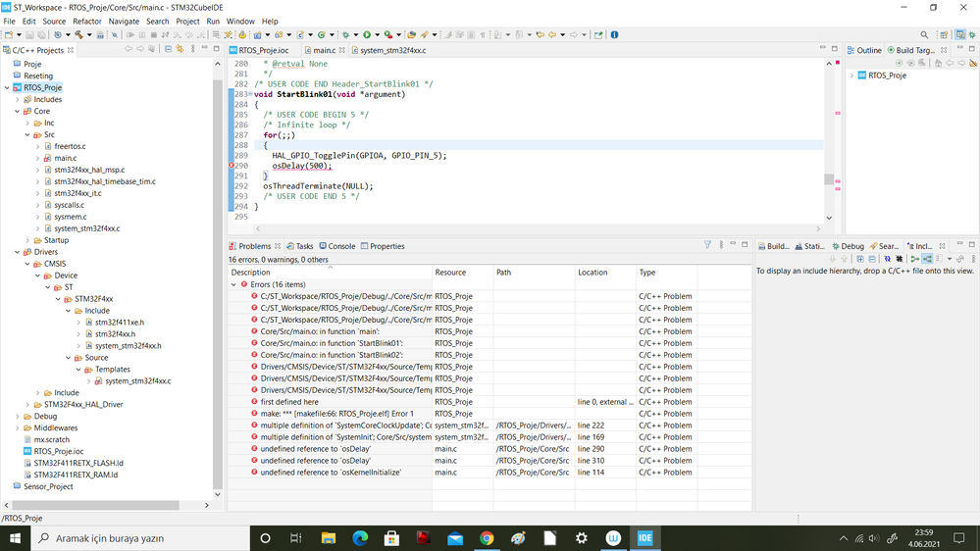
Task: Click the error marker on line 290
Action: (232, 166)
